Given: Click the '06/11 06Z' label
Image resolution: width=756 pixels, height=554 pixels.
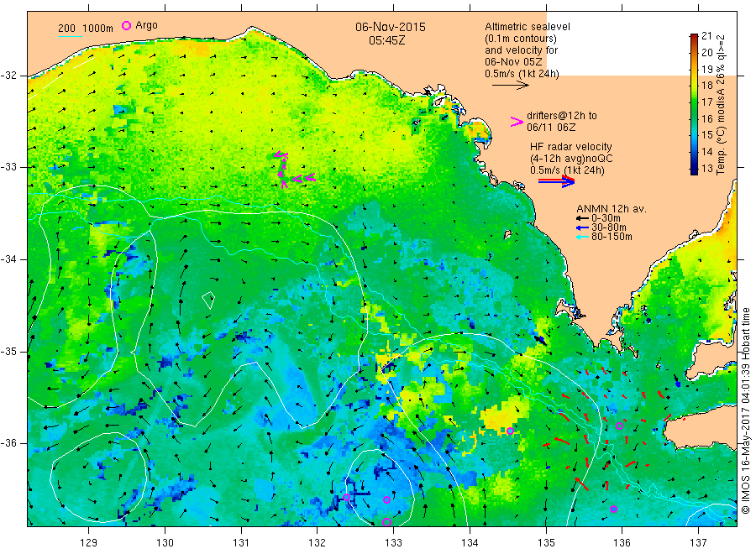Looking at the screenshot, I should pos(551,128).
